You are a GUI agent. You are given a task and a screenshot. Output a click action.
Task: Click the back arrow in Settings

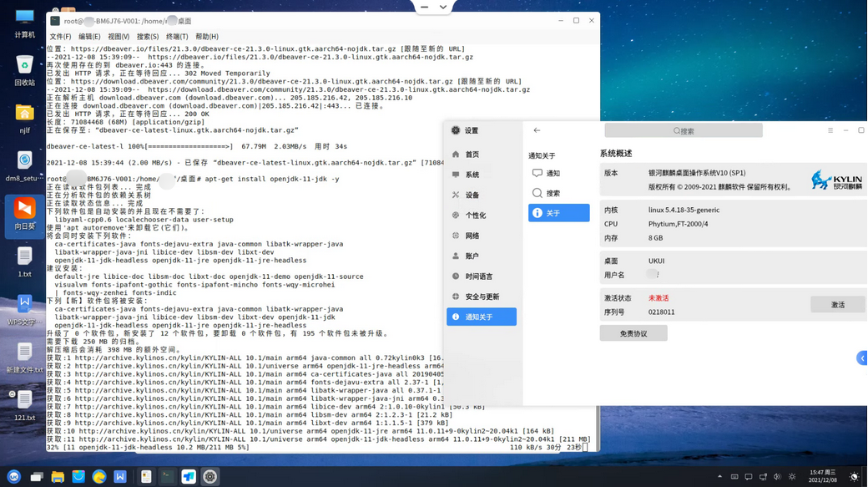[537, 130]
